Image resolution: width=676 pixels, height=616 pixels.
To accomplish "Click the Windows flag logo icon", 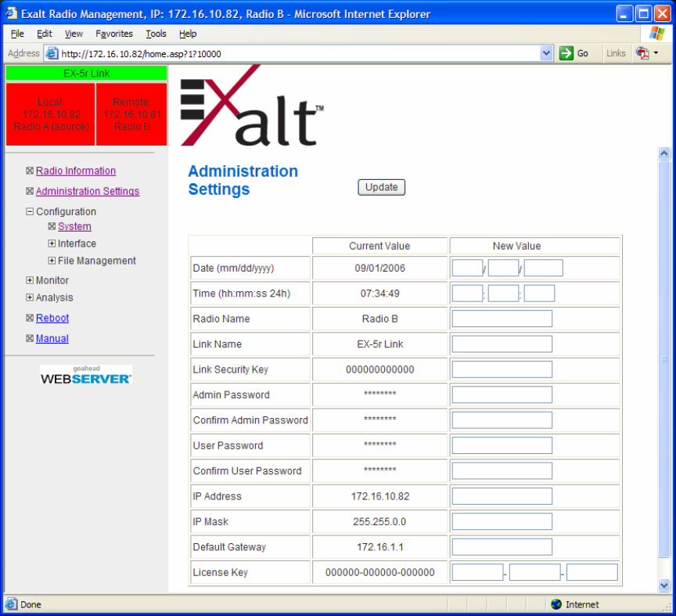I will pyautogui.click(x=656, y=33).
